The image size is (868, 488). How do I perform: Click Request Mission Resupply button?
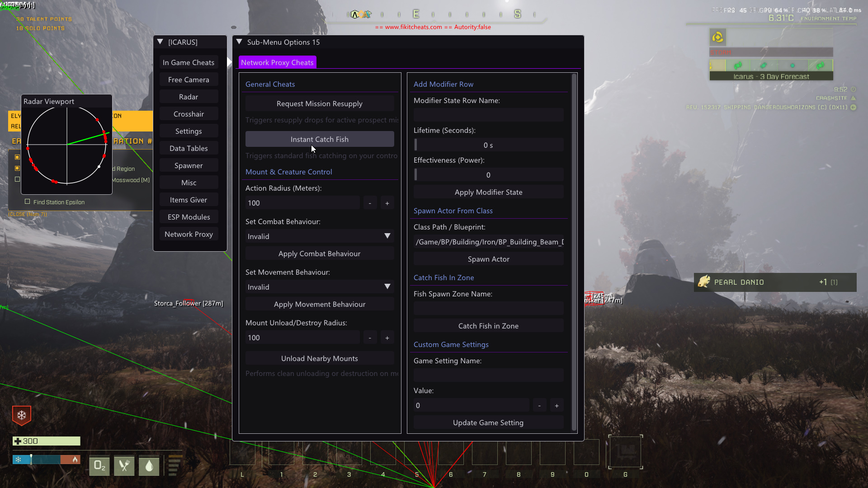[320, 103]
